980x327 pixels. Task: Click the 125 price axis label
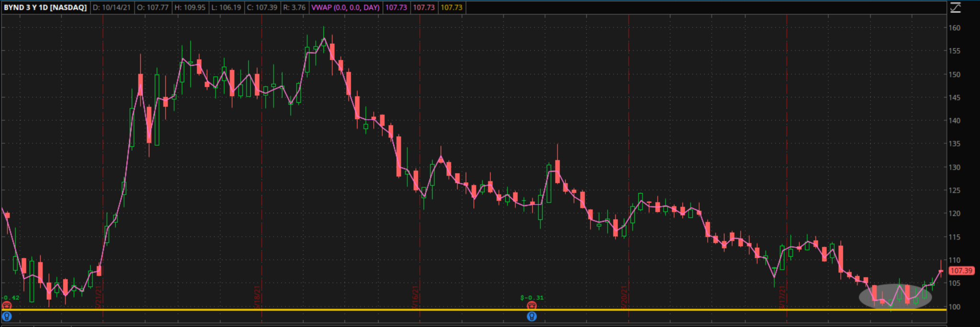click(955, 190)
